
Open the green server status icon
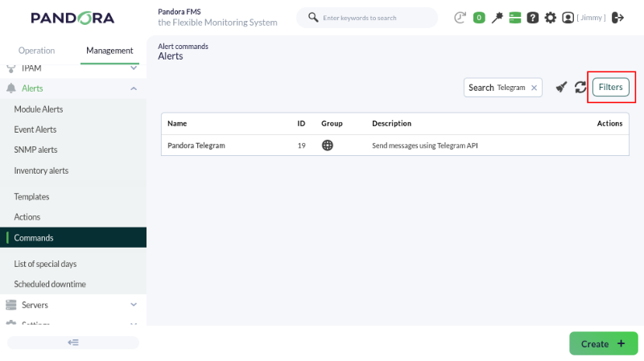(x=514, y=18)
